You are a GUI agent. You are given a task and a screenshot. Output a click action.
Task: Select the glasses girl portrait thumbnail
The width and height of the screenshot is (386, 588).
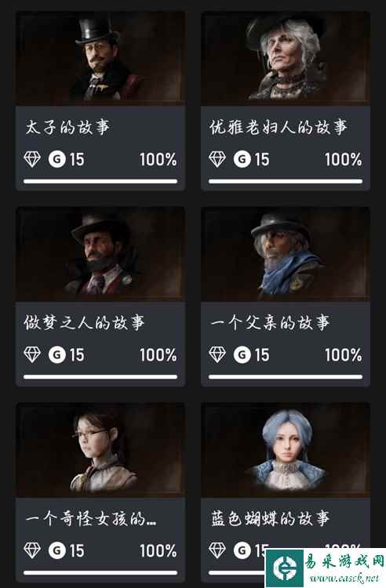(x=100, y=450)
